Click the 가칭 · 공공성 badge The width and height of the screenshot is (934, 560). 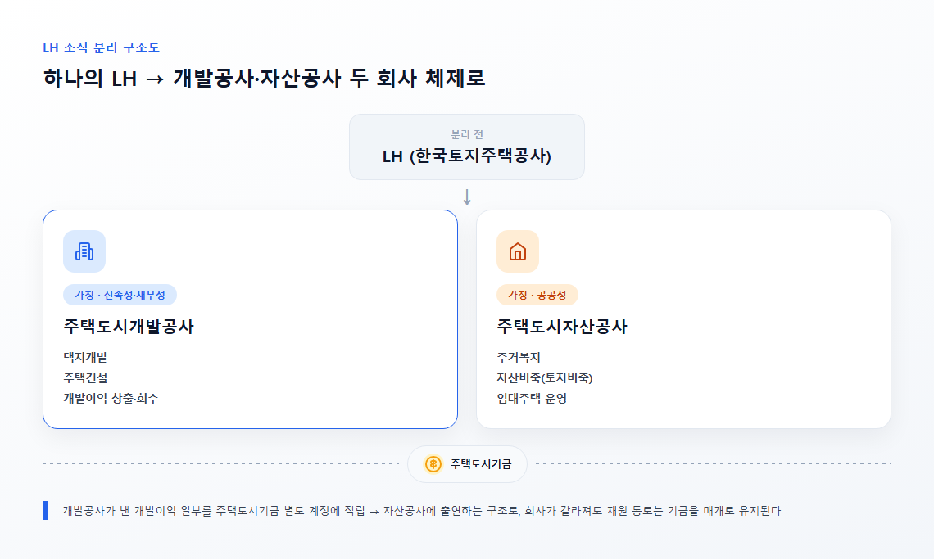(x=537, y=296)
